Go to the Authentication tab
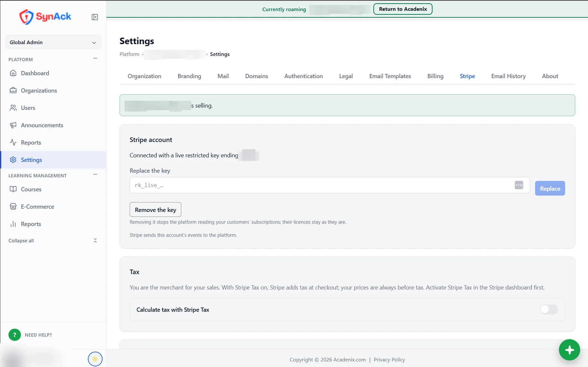The width and height of the screenshot is (588, 367). 303,76
